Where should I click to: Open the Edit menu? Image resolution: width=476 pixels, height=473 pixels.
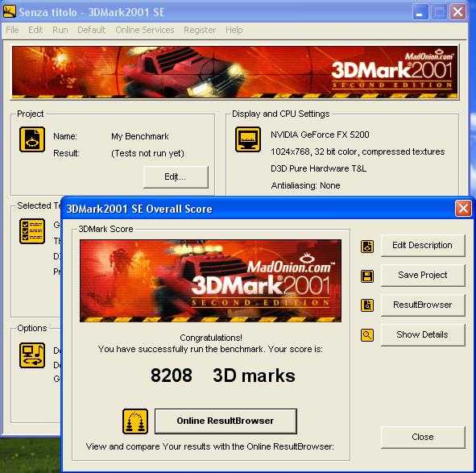point(35,30)
